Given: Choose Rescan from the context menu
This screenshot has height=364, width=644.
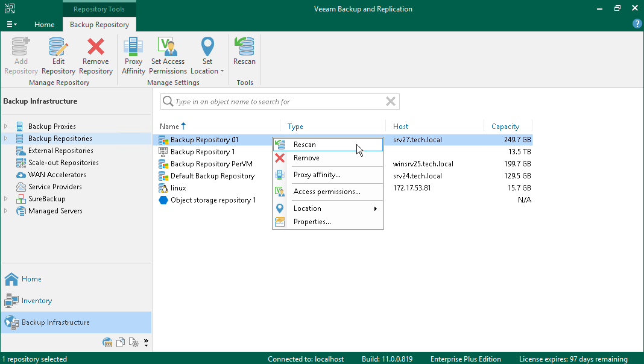Looking at the screenshot, I should [305, 145].
